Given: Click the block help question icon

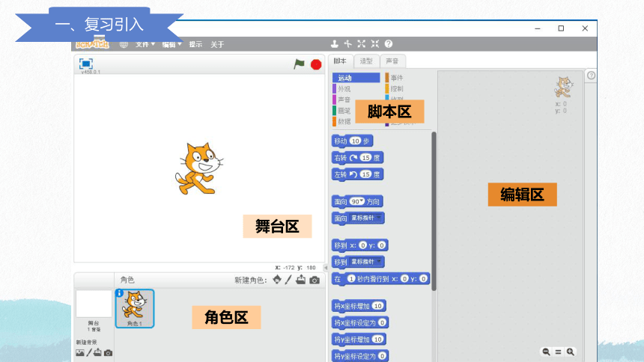Looking at the screenshot, I should 389,43.
